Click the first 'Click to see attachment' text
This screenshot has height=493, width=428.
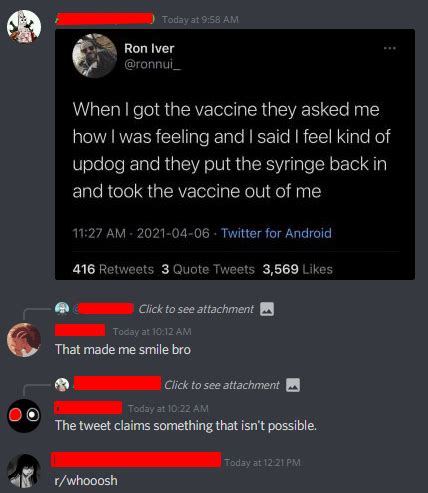point(196,309)
